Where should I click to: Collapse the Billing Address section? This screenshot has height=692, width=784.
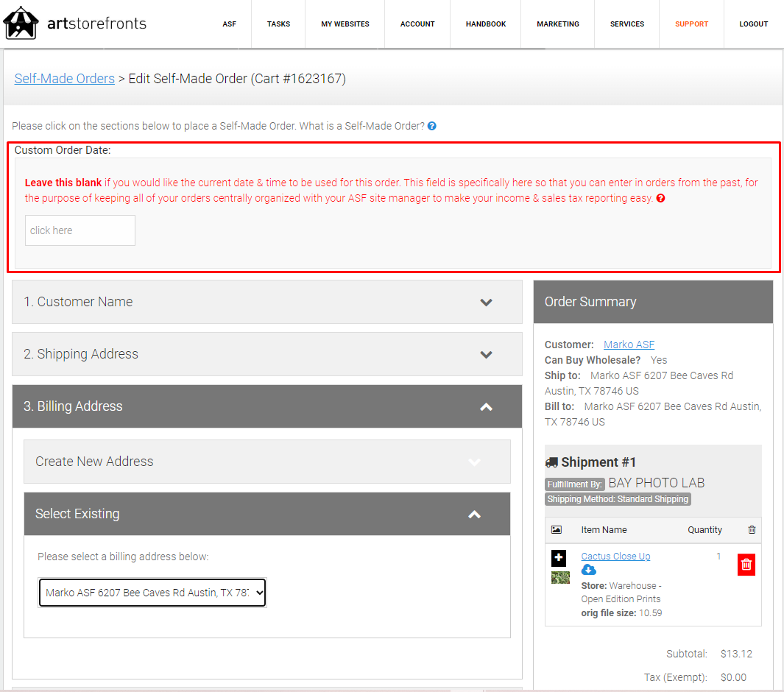click(486, 406)
